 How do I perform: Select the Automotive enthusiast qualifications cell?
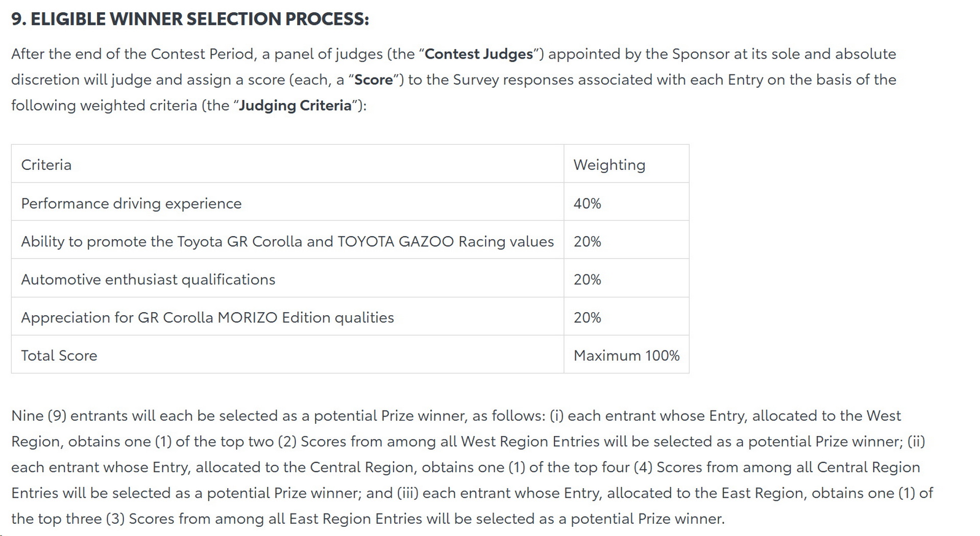click(x=148, y=279)
